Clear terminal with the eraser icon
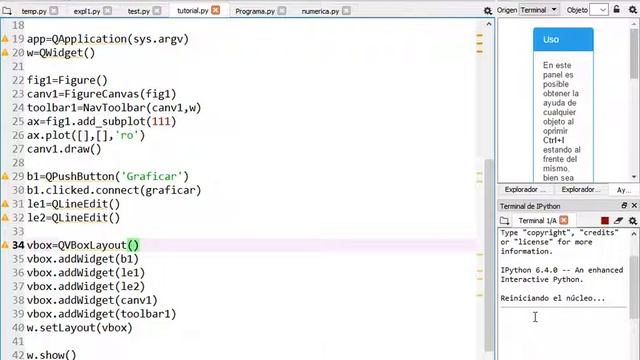Image resolution: width=640 pixels, height=360 pixels. 618,221
